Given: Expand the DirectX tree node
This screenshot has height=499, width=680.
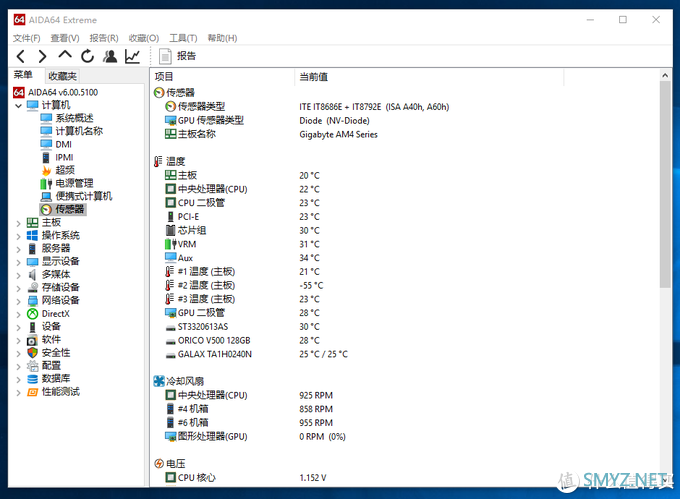Looking at the screenshot, I should click(18, 314).
